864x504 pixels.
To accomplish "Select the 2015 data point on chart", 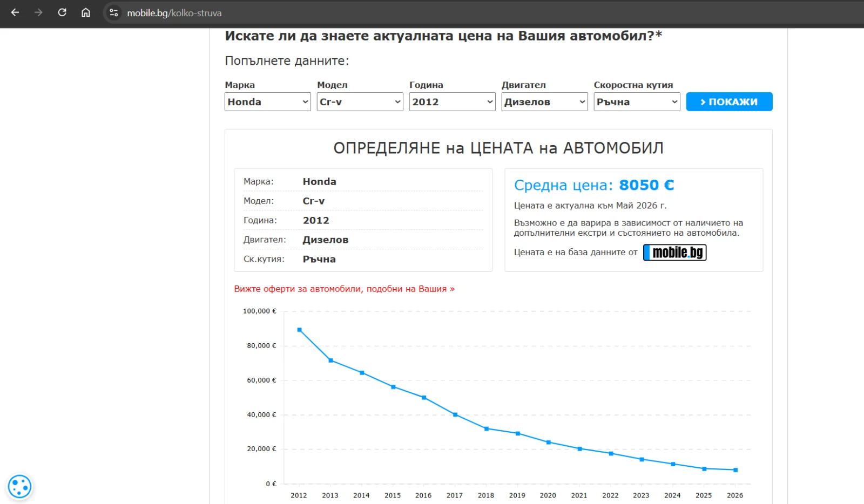I will [393, 387].
